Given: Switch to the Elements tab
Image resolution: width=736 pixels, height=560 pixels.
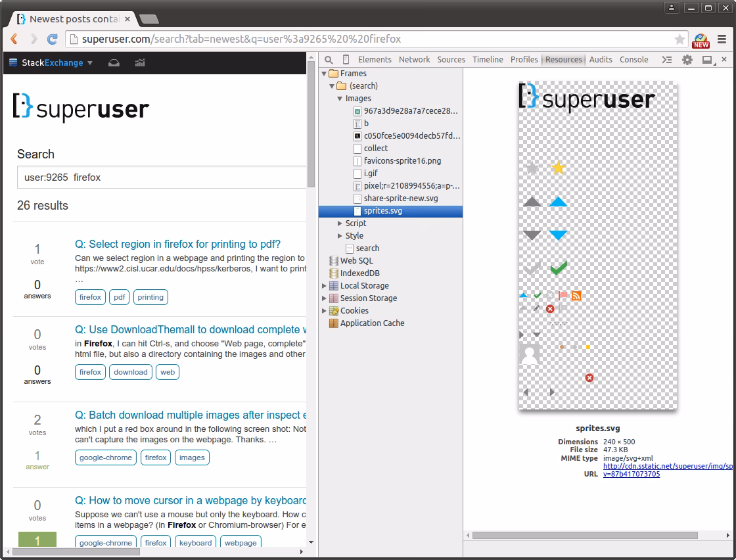Looking at the screenshot, I should pos(375,60).
